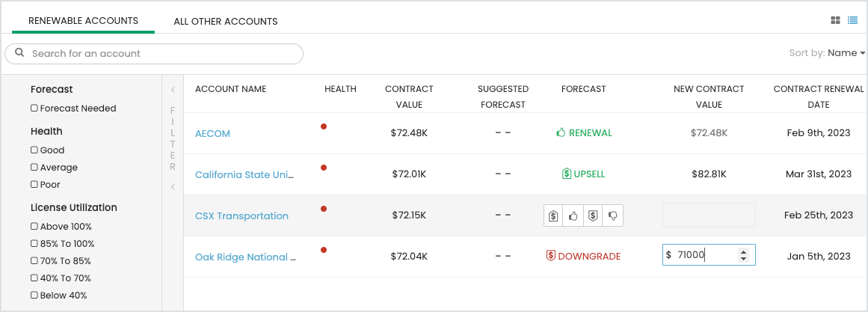
Task: Click renewal date Feb 25th, 2023
Action: click(819, 215)
